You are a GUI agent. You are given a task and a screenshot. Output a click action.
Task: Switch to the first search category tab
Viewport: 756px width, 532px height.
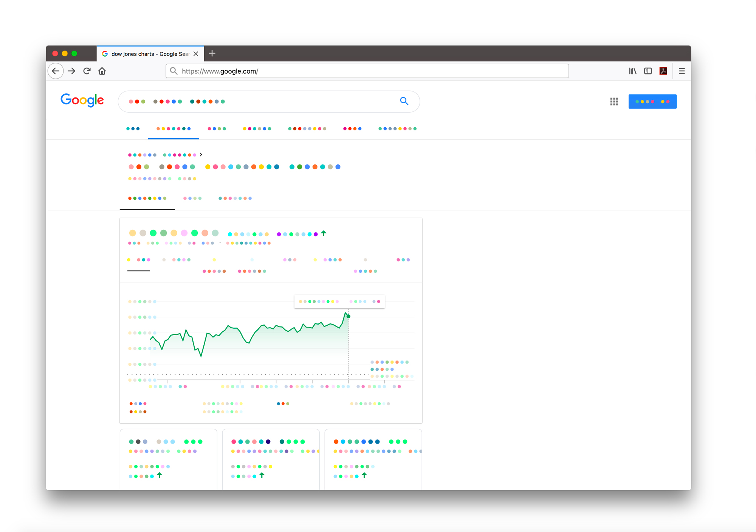click(x=133, y=129)
